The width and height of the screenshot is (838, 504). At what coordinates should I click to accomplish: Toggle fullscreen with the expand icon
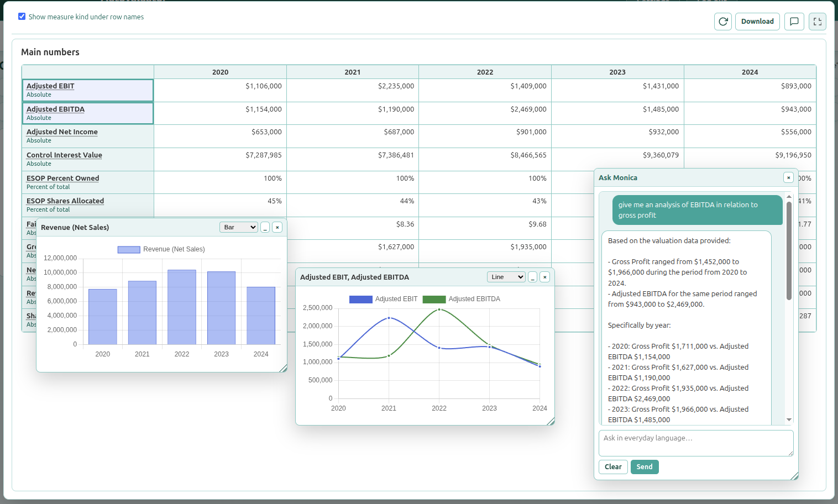click(x=818, y=22)
